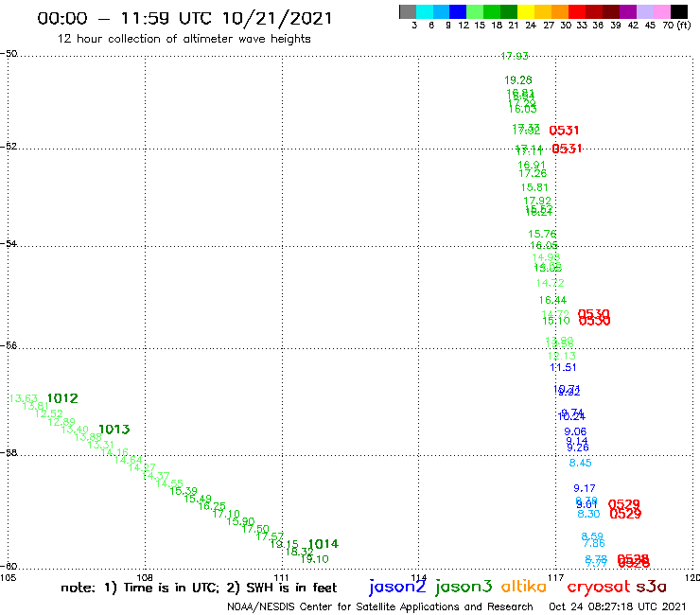Click the time label 1013
The width and height of the screenshot is (700, 615).
pos(114,430)
